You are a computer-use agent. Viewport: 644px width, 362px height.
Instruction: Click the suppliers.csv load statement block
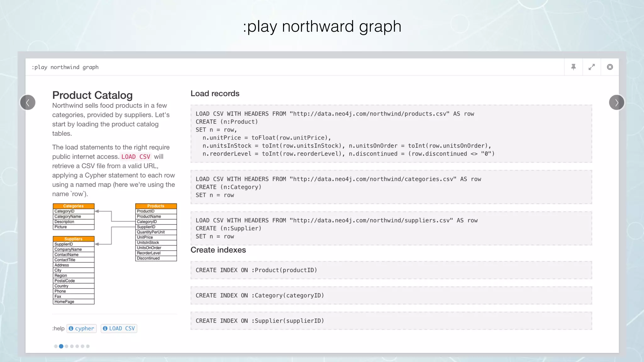[x=391, y=228]
